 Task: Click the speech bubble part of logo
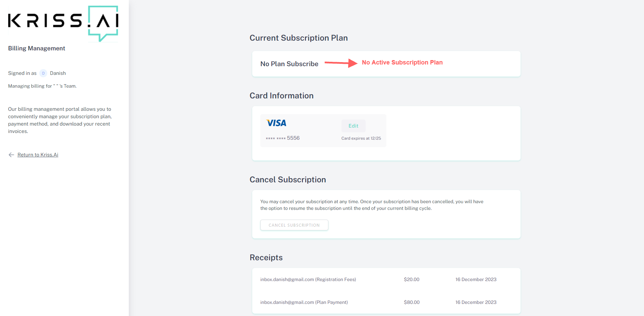tap(103, 24)
